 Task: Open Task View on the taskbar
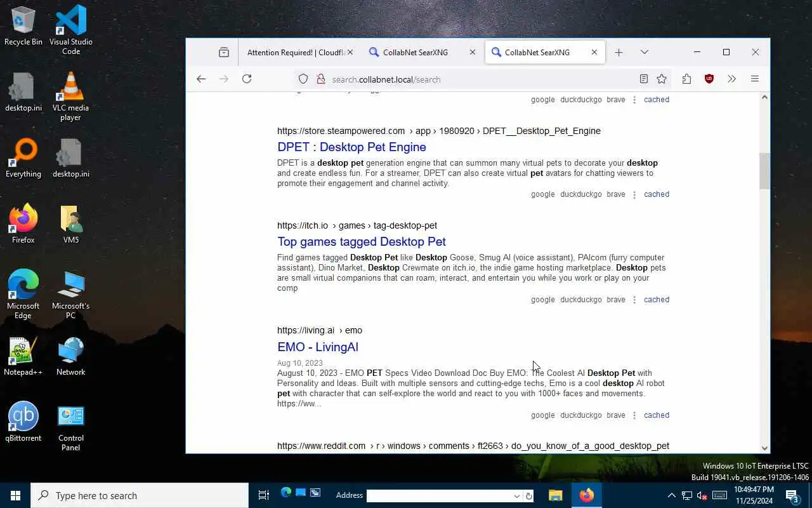pos(263,495)
